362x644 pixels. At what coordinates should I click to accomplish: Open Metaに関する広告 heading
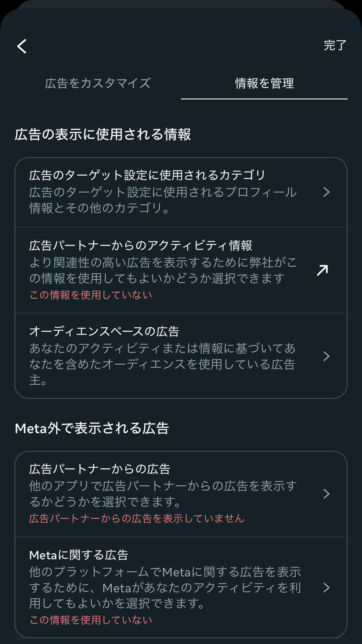(79, 555)
